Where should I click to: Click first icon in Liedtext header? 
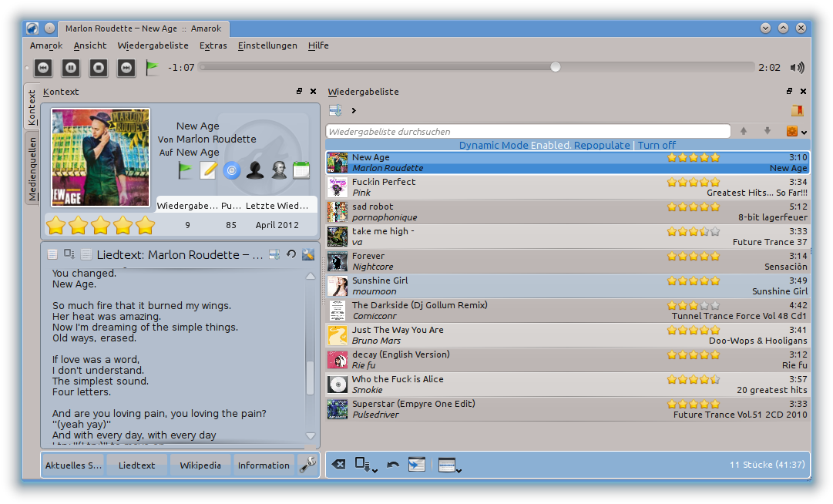pyautogui.click(x=52, y=254)
